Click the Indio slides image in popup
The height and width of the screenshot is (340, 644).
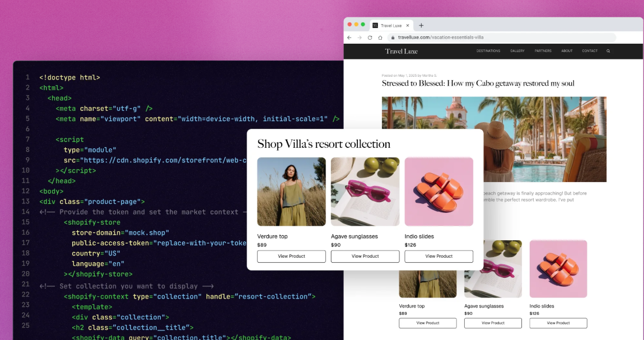coord(438,192)
